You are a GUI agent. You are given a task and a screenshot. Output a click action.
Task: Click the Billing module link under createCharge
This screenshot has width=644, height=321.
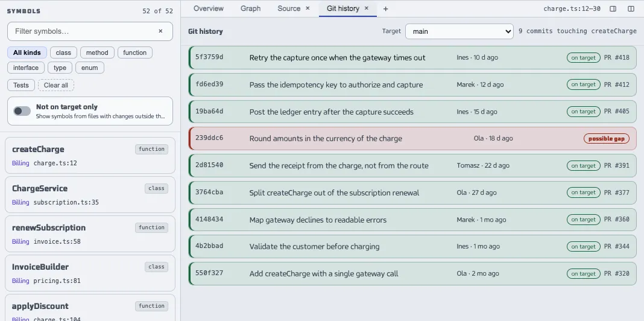[x=21, y=163]
